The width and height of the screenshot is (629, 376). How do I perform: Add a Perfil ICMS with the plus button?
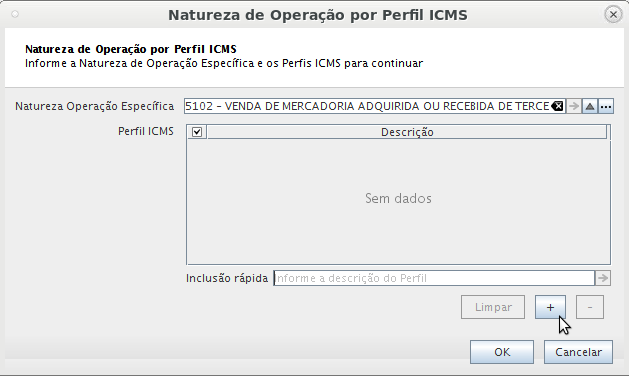tap(550, 307)
